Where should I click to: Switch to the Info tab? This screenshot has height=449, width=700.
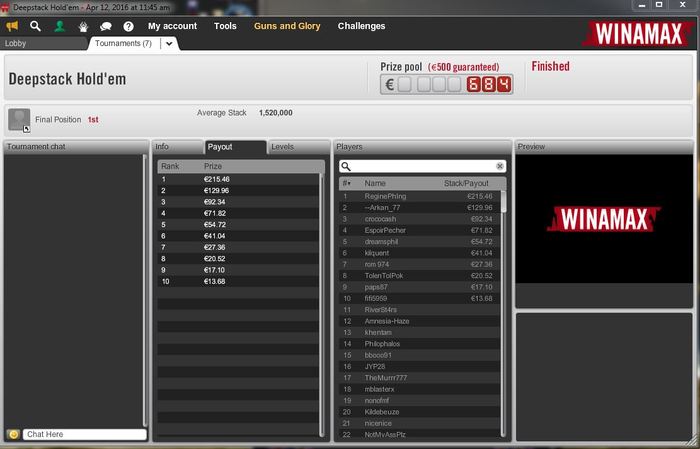tap(178, 147)
